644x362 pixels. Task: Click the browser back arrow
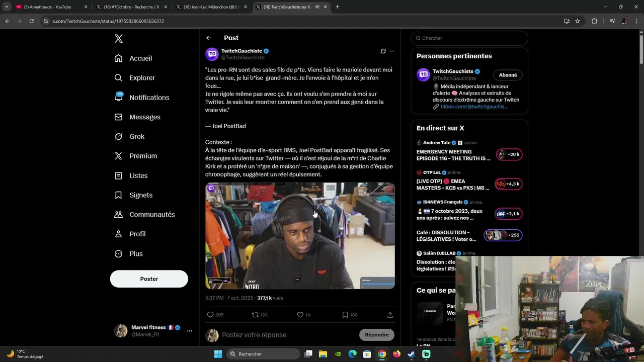coord(8,21)
